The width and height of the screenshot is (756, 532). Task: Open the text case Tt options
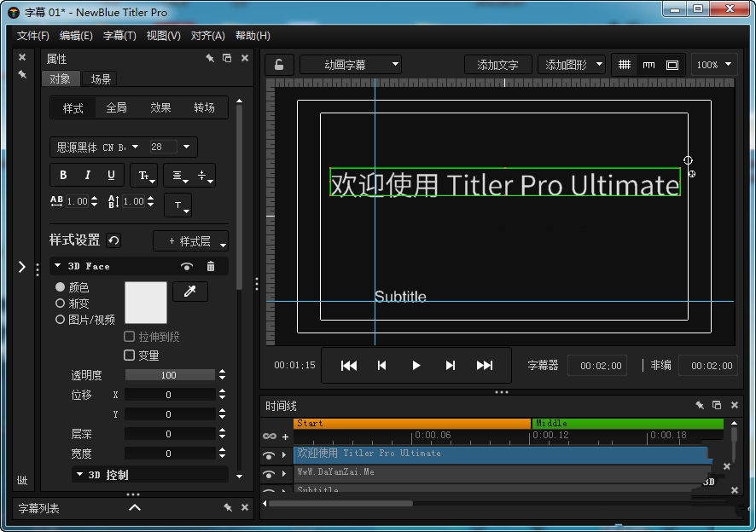144,176
